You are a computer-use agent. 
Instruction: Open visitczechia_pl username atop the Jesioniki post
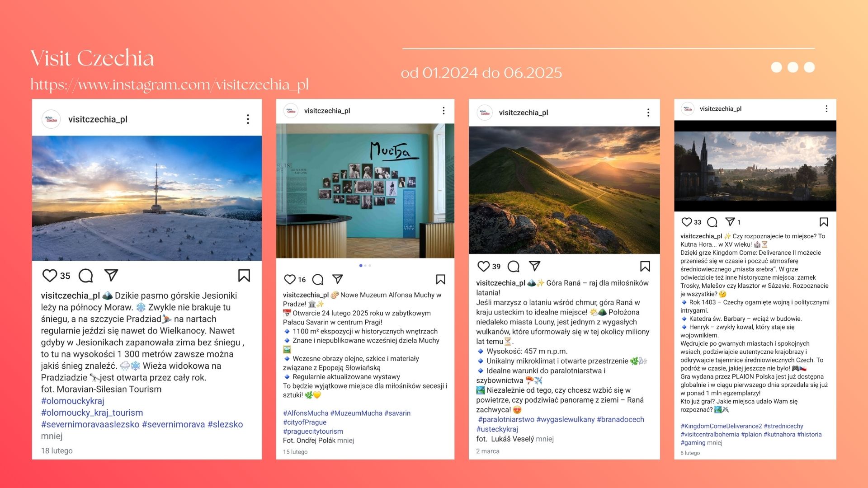pos(98,119)
